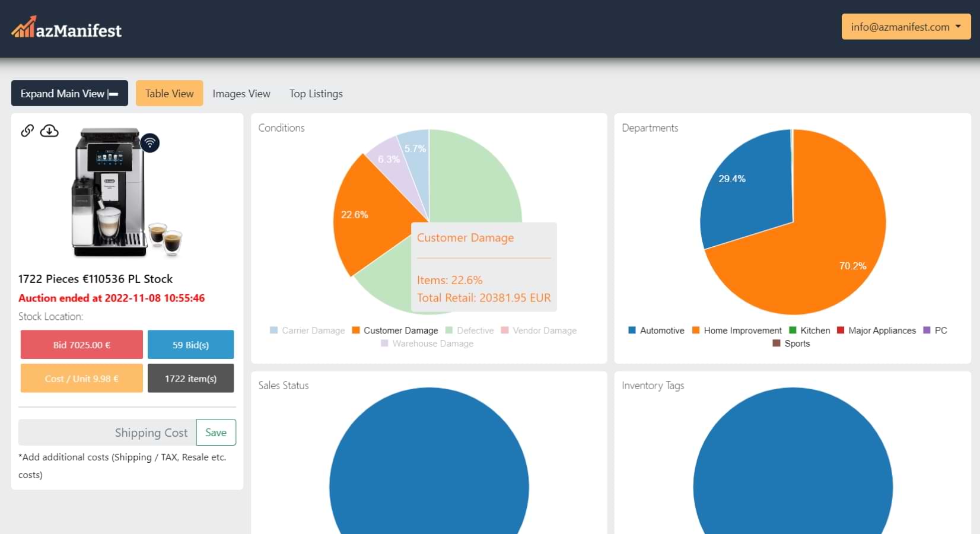The width and height of the screenshot is (980, 534).
Task: Toggle Customer Damage legend entry
Action: tap(395, 330)
